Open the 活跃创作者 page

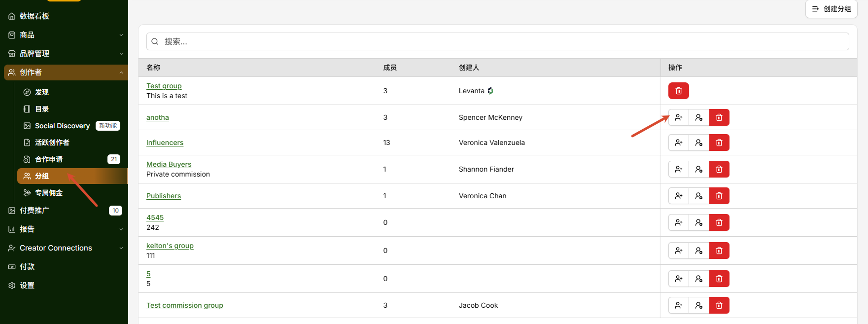(x=72, y=143)
